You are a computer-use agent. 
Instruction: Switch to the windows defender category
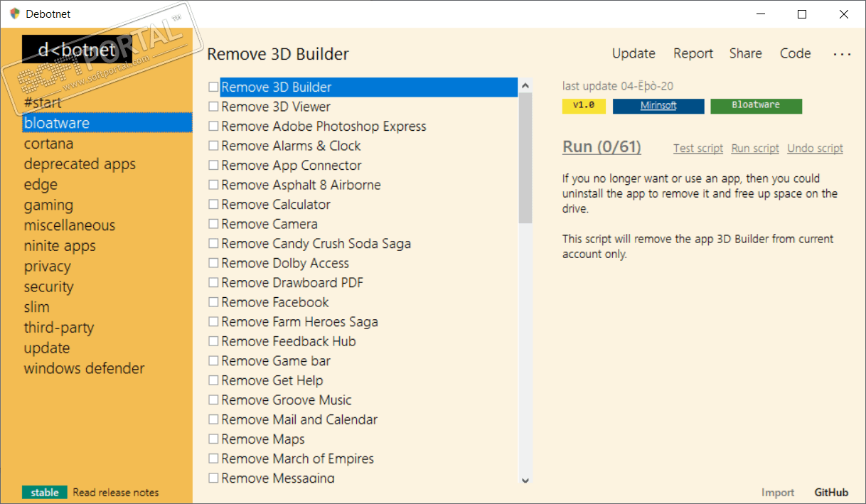pos(84,368)
